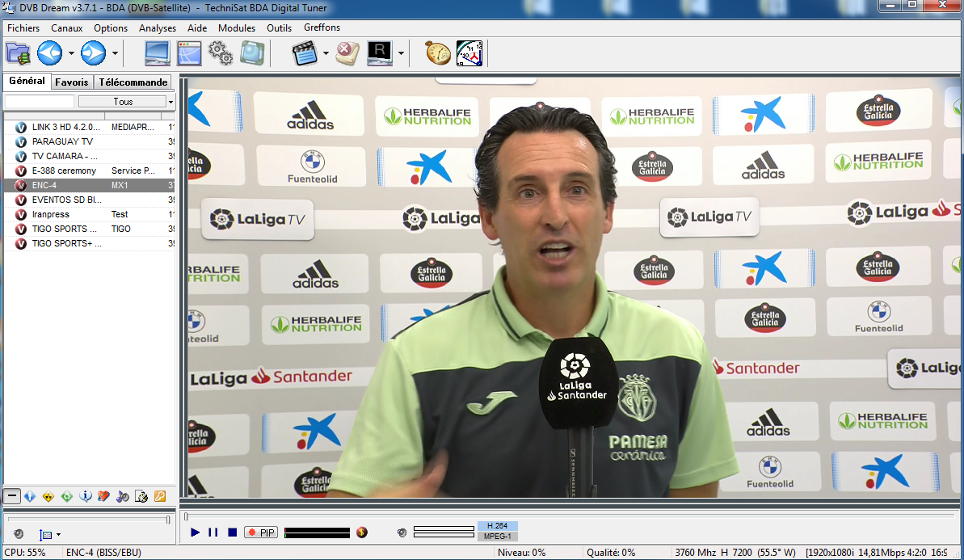Switch to the Favoris tab
This screenshot has width=964, height=560.
click(x=71, y=82)
